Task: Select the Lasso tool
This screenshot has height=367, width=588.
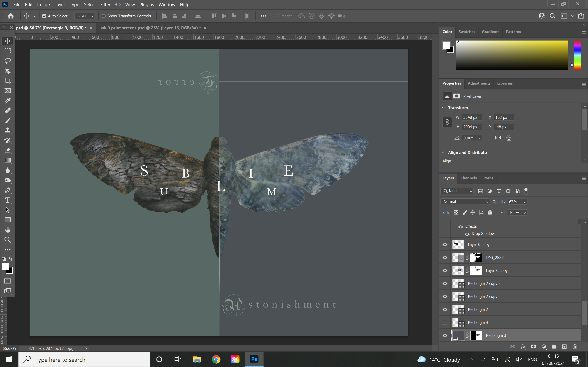Action: point(8,61)
